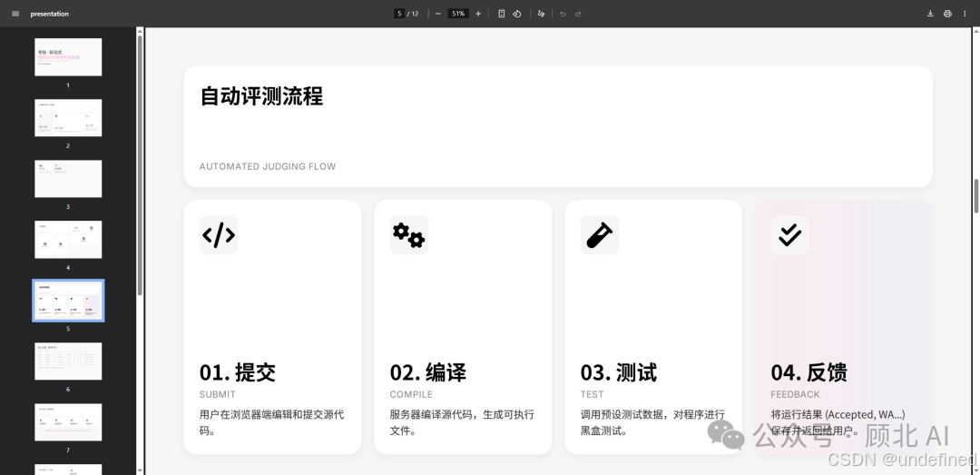
Task: Select the highlighted page 5 thumbnail
Action: pyautogui.click(x=68, y=301)
